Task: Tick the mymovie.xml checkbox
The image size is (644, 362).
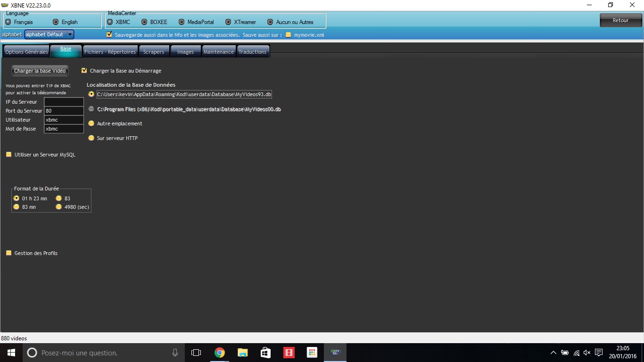Action: [x=288, y=35]
